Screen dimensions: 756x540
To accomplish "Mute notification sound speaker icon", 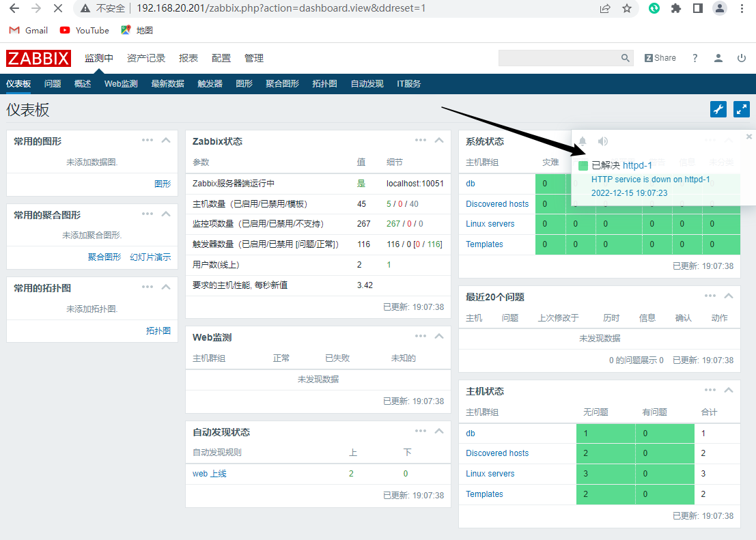I will pyautogui.click(x=602, y=141).
